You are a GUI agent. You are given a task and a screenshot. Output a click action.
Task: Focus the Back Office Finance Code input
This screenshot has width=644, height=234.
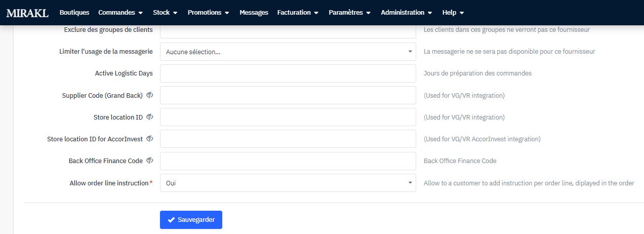[288, 161]
